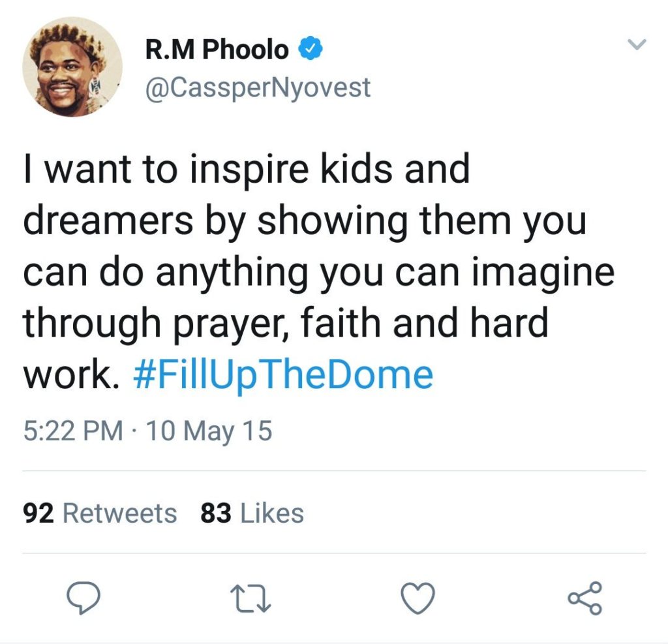Image resolution: width=668 pixels, height=644 pixels.
Task: Click the 10 May 15 date
Action: (x=209, y=431)
